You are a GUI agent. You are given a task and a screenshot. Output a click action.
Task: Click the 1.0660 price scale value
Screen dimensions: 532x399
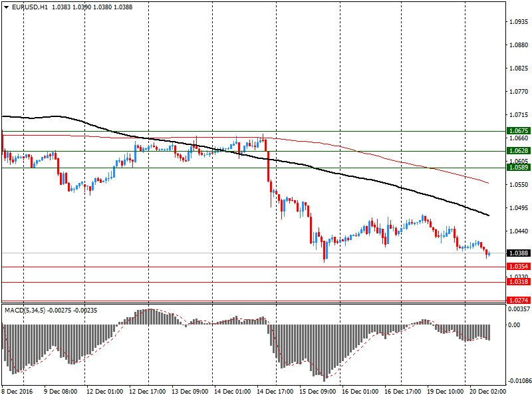[519, 138]
